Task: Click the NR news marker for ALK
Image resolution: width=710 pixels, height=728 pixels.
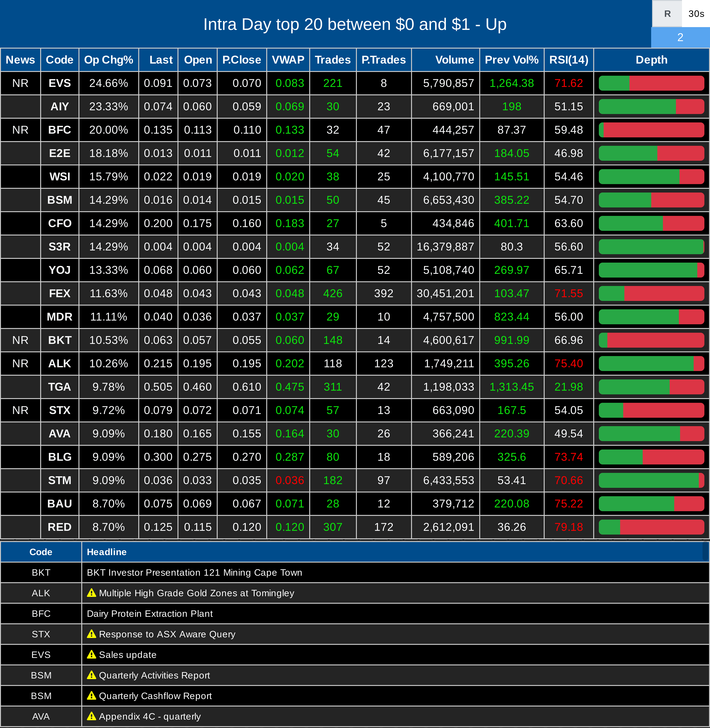Action: pyautogui.click(x=20, y=364)
